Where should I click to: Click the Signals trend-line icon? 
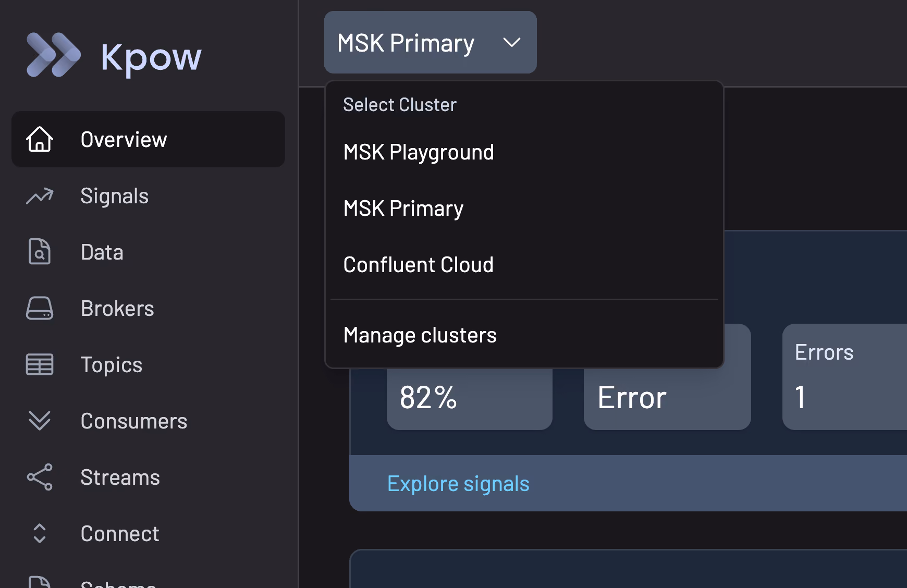click(40, 195)
